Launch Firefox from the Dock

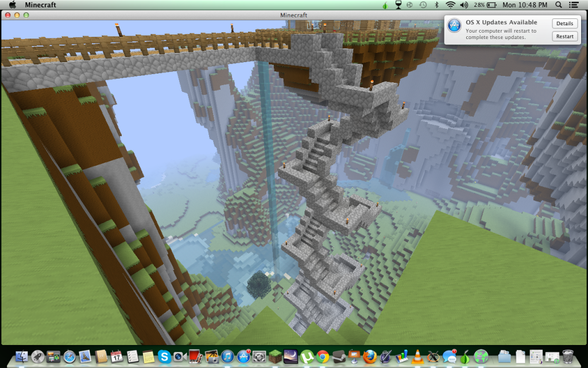click(370, 356)
